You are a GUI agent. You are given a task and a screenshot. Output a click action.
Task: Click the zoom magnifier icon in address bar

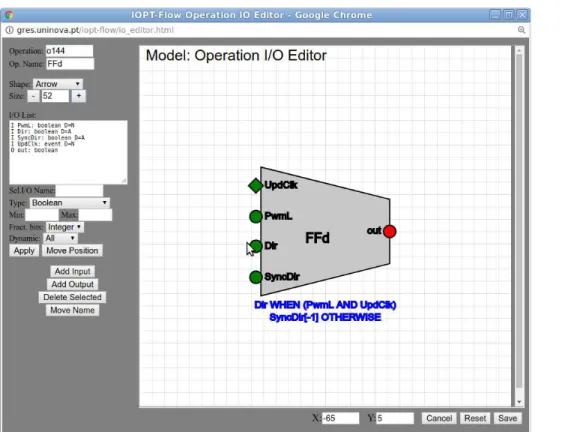521,30
